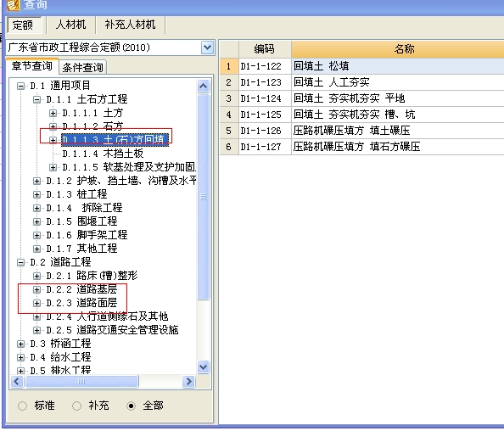This screenshot has height=431, width=504.
Task: Choose the 全部 radio button
Action: [x=132, y=406]
